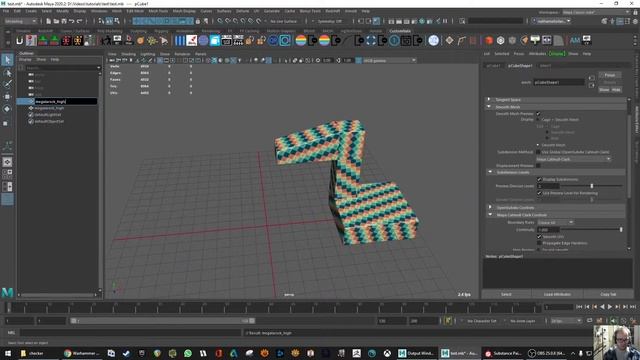Switch to the pCubeShape1 attribute tab

pyautogui.click(x=520, y=66)
